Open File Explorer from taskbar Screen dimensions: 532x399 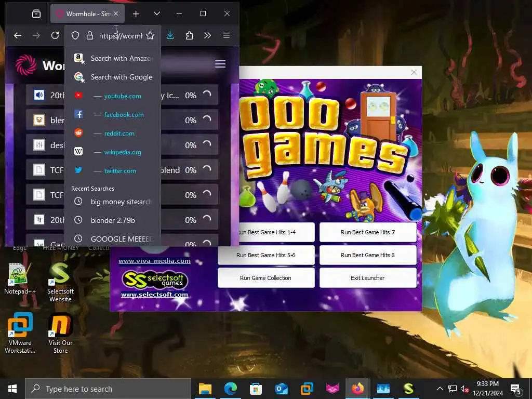pyautogui.click(x=205, y=389)
